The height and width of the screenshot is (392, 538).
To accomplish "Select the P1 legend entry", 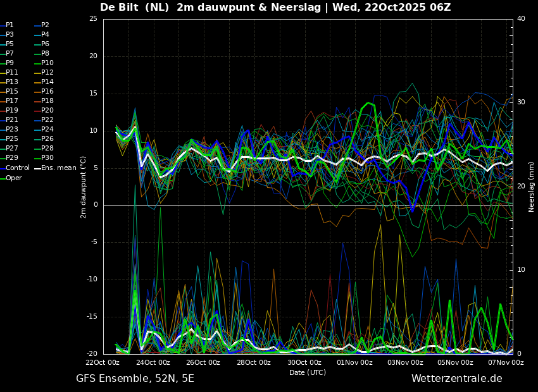I will [x=9, y=25].
